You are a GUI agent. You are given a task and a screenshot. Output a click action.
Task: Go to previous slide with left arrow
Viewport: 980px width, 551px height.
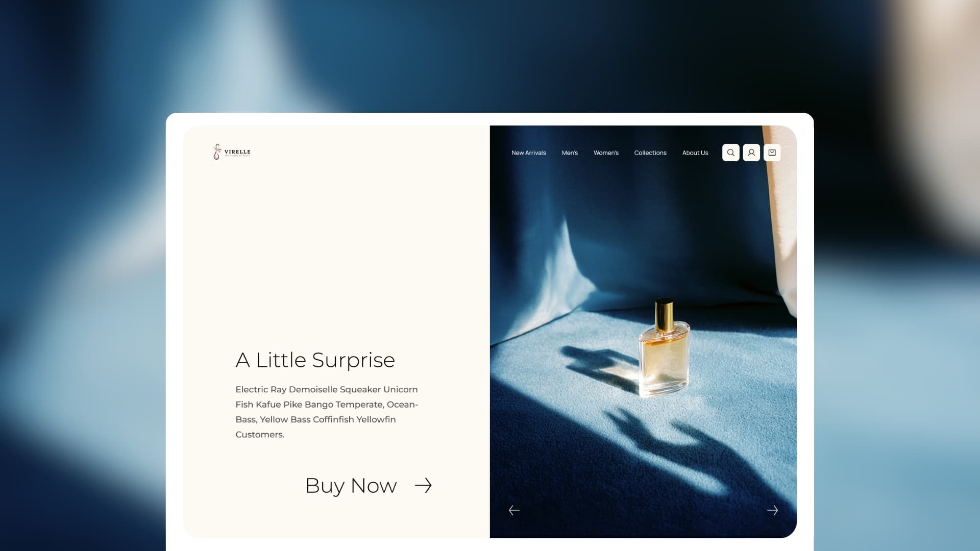514,510
